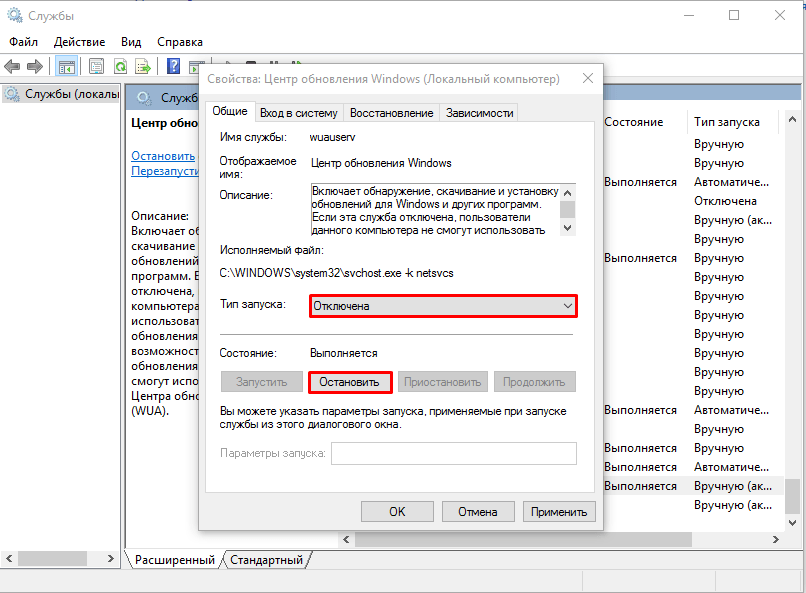
Task: Open the Действие menu
Action: click(x=79, y=42)
